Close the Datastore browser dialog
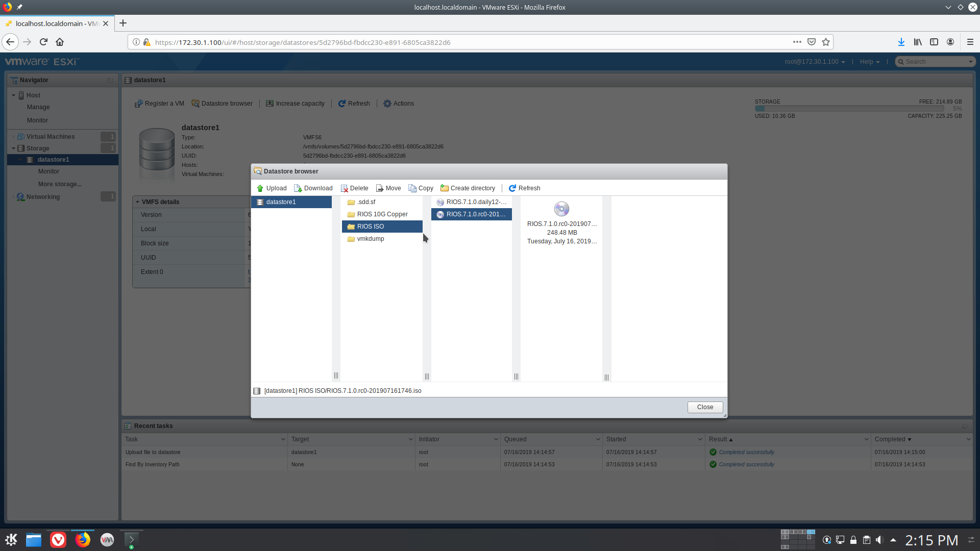 (x=705, y=407)
